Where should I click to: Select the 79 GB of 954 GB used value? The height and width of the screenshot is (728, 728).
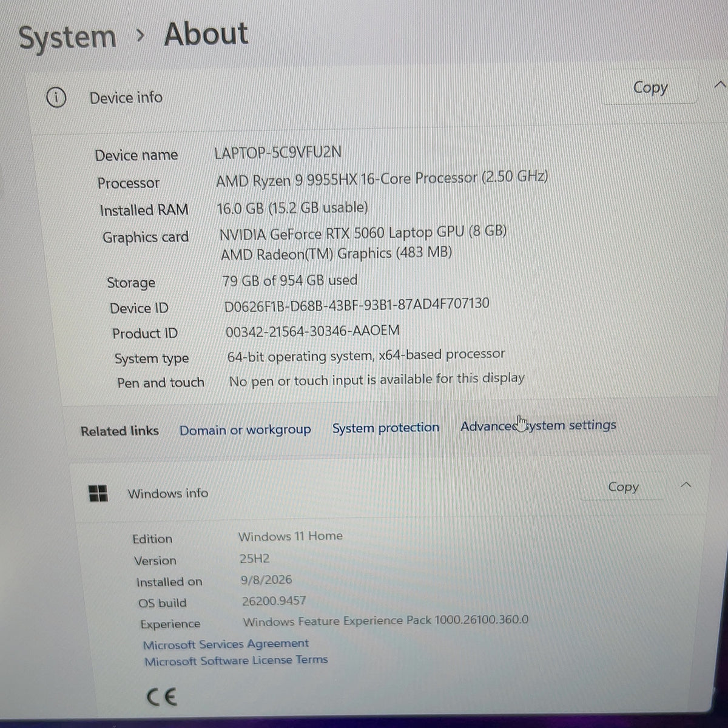tap(290, 280)
